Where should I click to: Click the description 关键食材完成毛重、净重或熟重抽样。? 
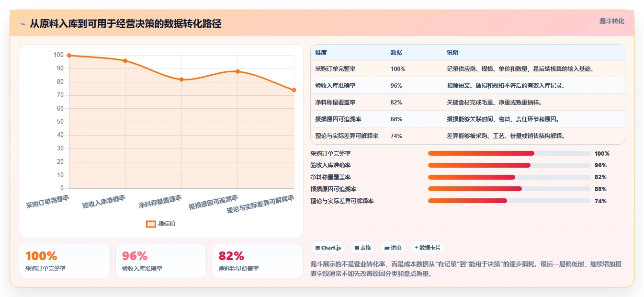[x=495, y=103]
